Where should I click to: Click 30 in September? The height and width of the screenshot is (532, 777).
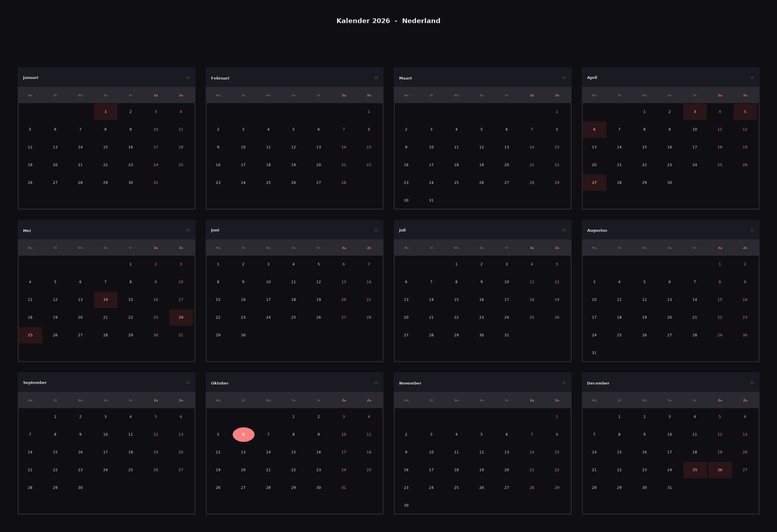click(x=80, y=488)
